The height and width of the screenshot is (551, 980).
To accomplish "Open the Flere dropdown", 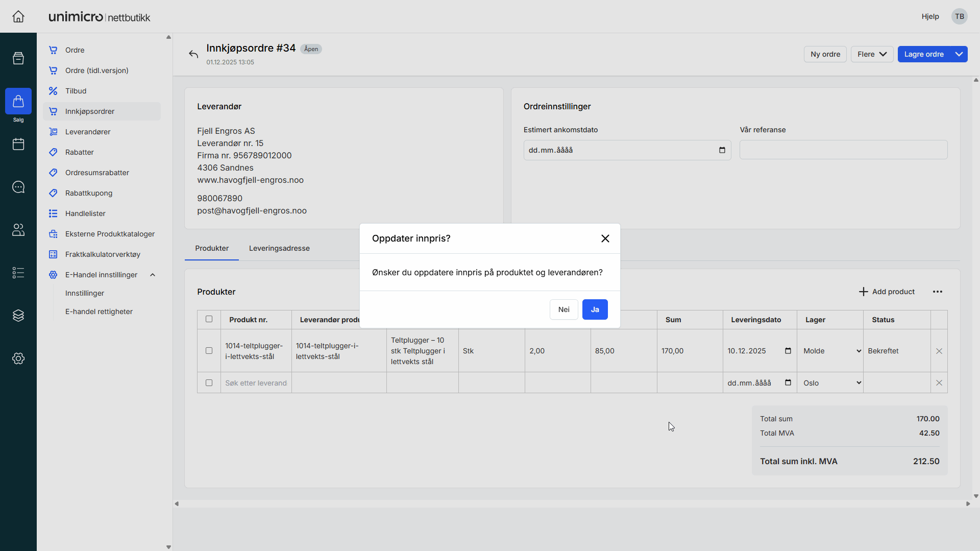I will tap(872, 54).
